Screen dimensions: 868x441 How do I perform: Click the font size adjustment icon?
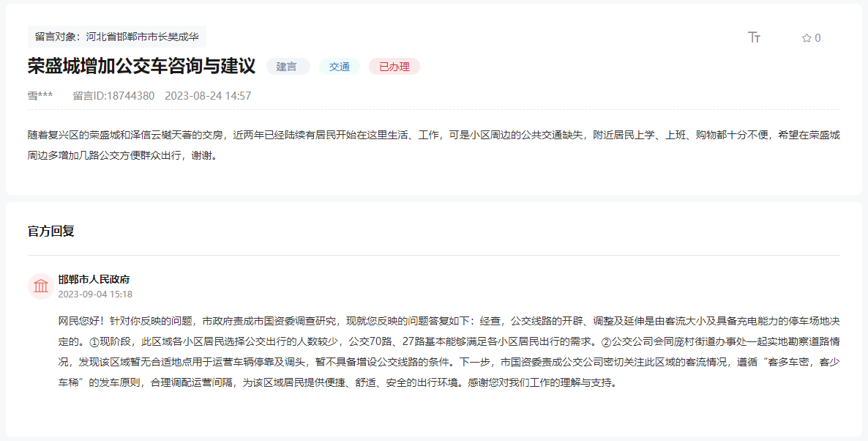(x=754, y=37)
